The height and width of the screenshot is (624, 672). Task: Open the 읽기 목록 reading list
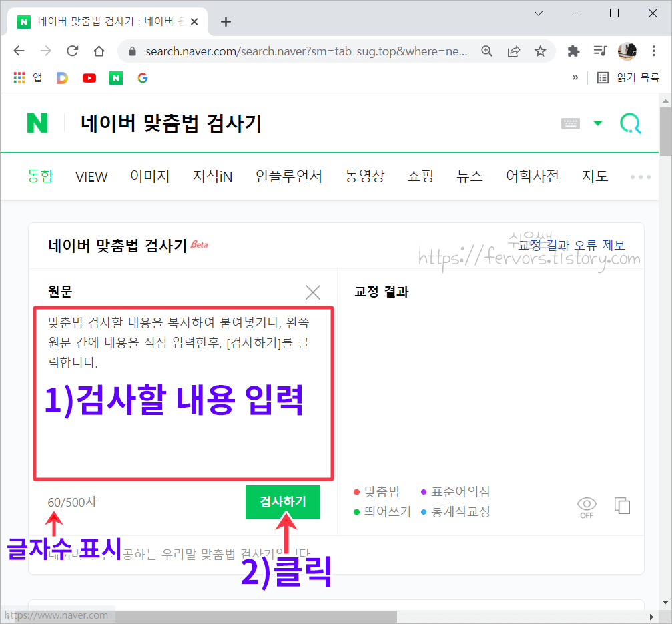[628, 77]
